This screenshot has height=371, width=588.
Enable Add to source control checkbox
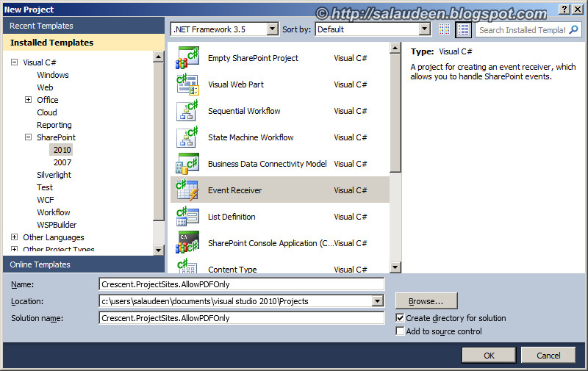400,331
